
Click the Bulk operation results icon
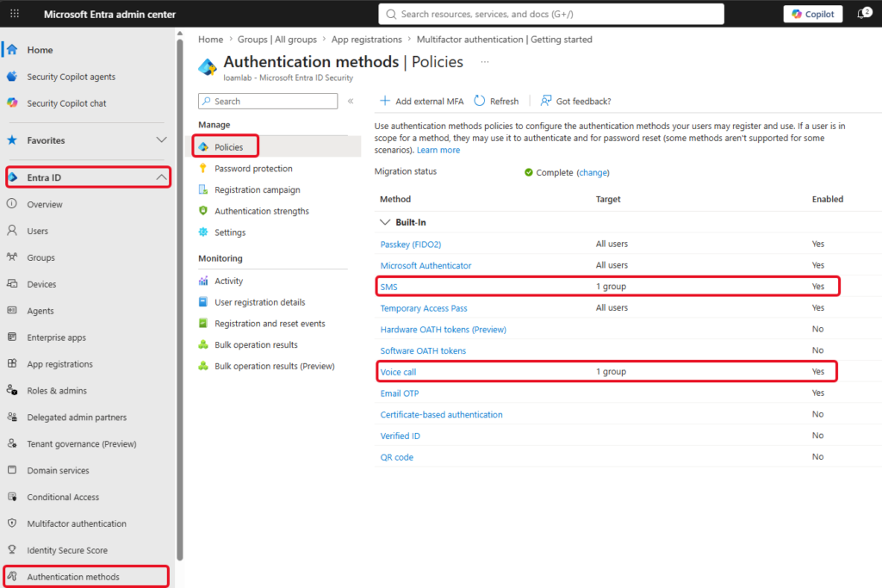[x=203, y=344]
